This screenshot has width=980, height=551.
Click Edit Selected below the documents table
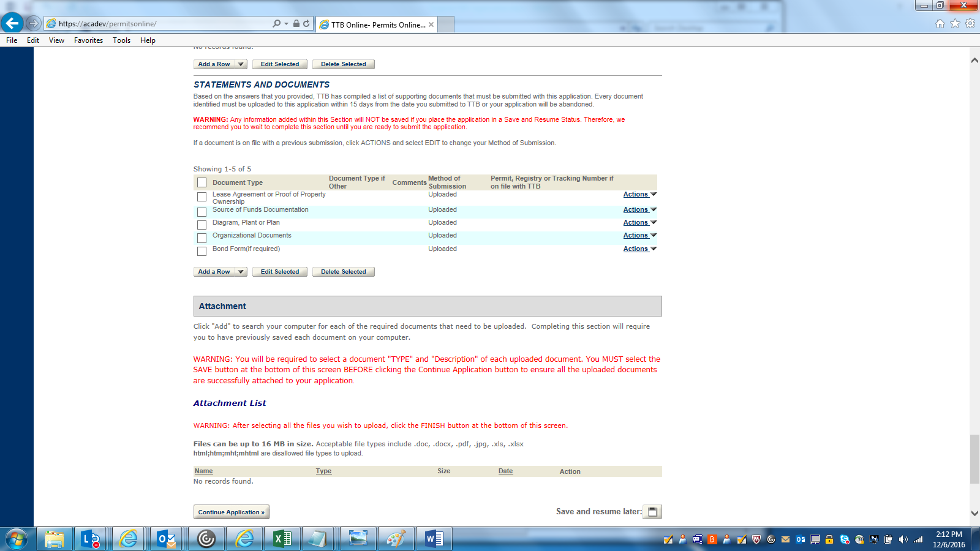pyautogui.click(x=280, y=272)
